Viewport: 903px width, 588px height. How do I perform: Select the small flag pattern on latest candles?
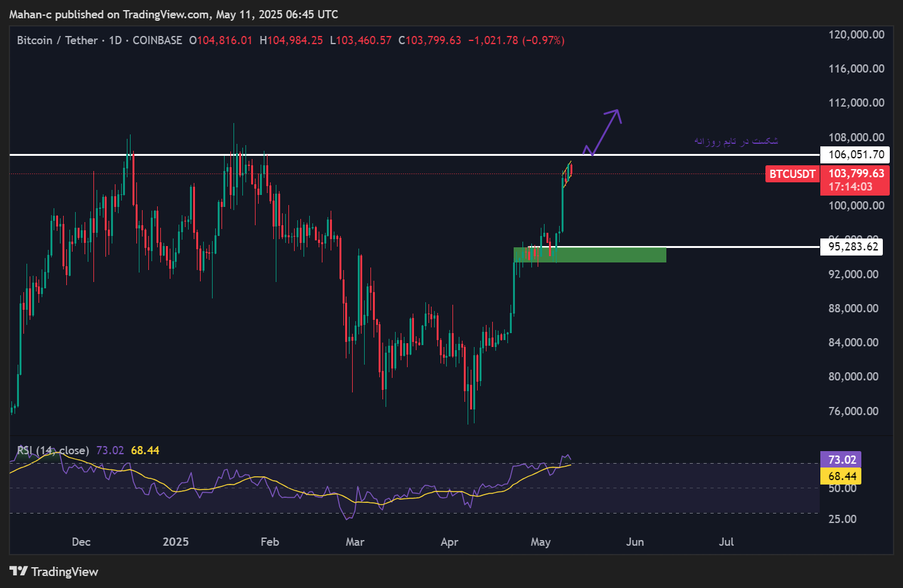(x=567, y=173)
